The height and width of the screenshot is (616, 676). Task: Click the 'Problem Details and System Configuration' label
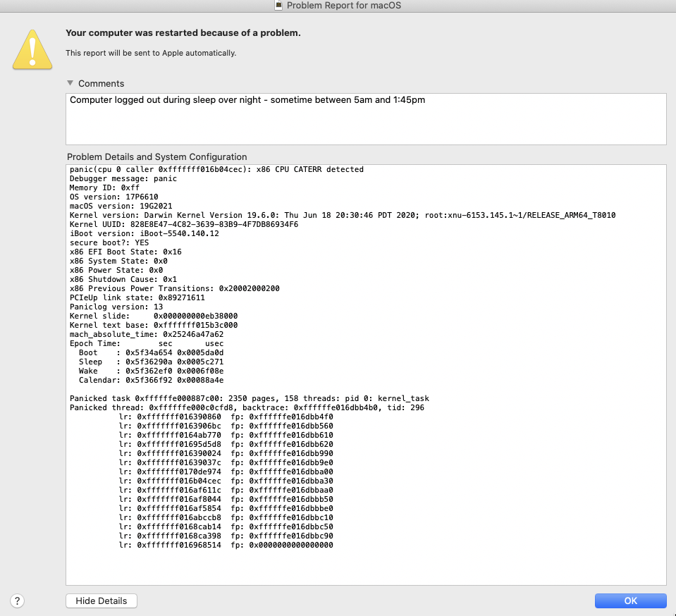(x=157, y=157)
